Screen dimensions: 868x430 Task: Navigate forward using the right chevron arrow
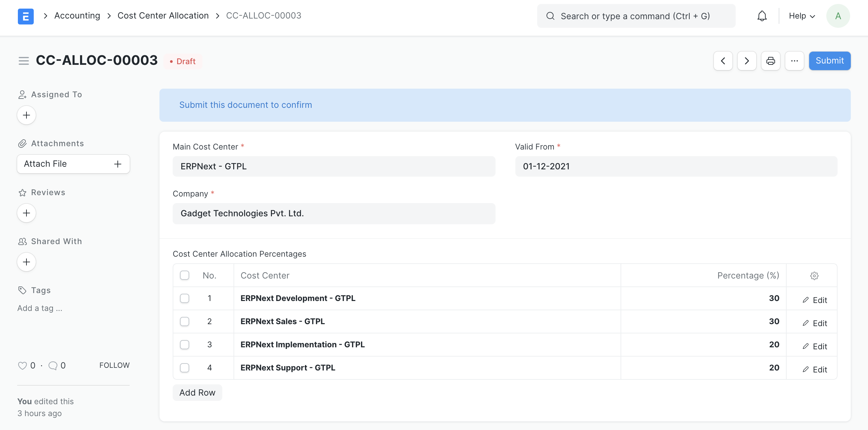(747, 61)
